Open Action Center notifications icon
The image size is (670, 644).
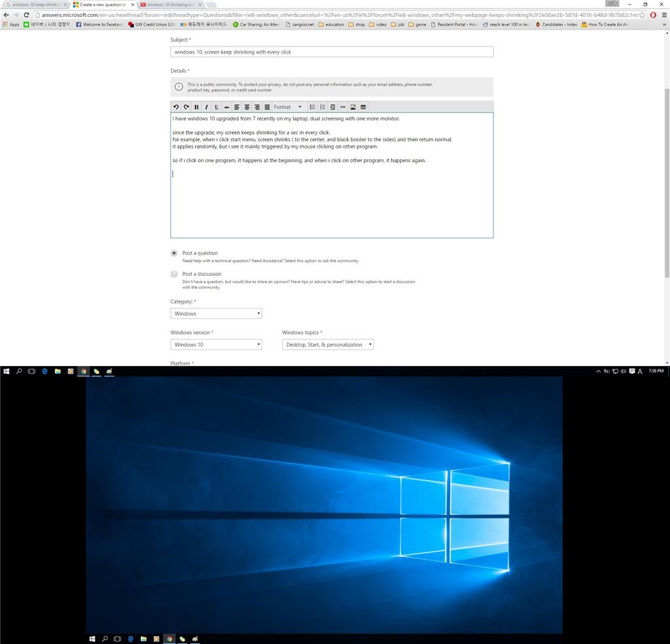632,371
